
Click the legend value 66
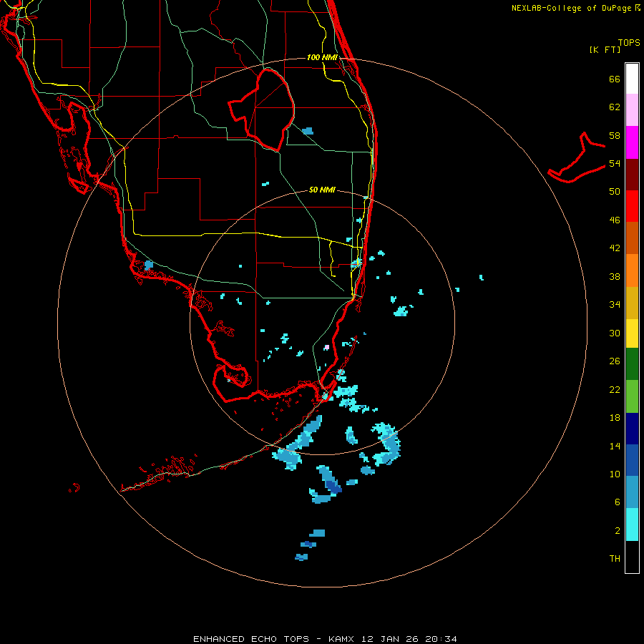tap(615, 79)
